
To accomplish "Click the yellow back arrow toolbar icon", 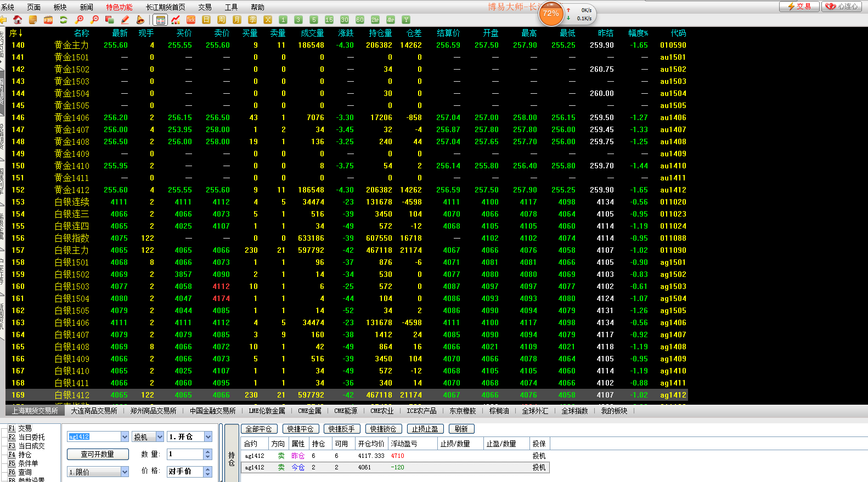I will click(3, 20).
